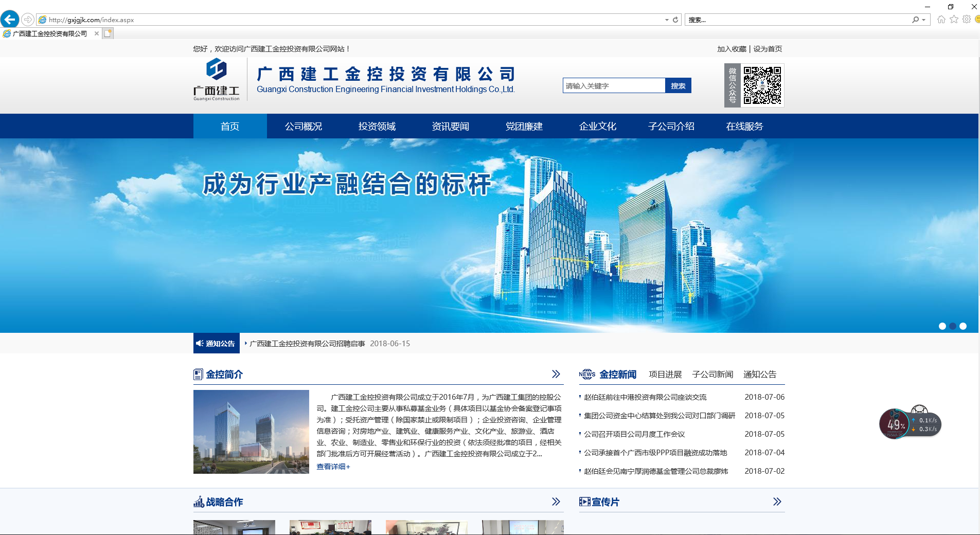980x535 pixels.
Task: Open 广西建工金控投资有限公司招聘启事 notice
Action: click(x=307, y=344)
